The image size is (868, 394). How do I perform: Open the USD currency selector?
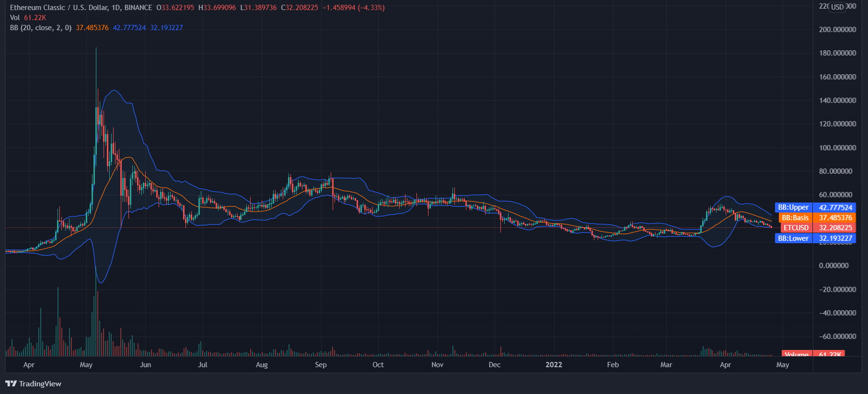tap(837, 7)
